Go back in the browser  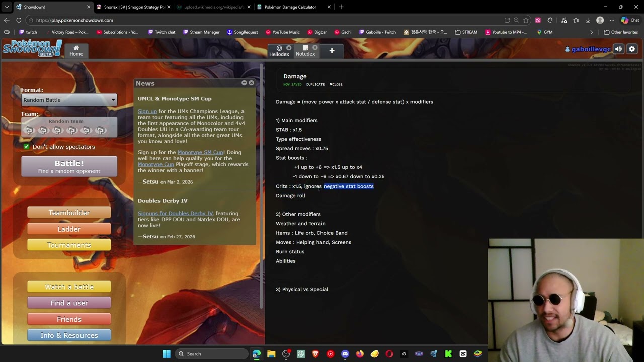[7, 20]
